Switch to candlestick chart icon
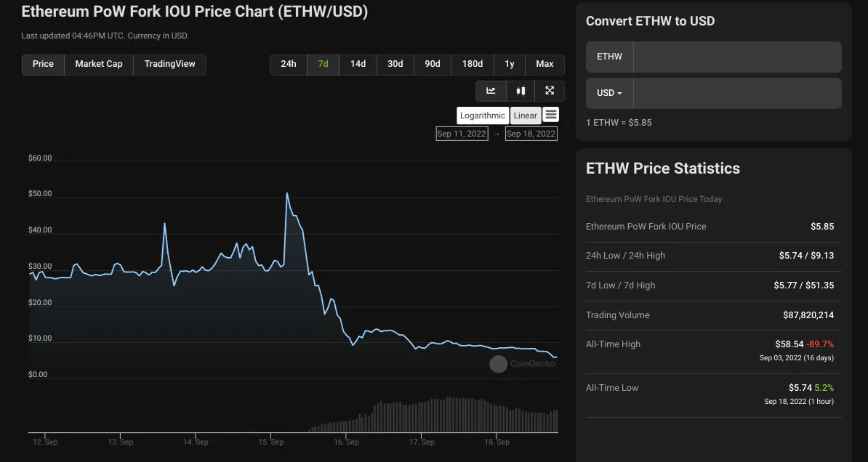Screen dimensions: 868x462 pos(521,92)
